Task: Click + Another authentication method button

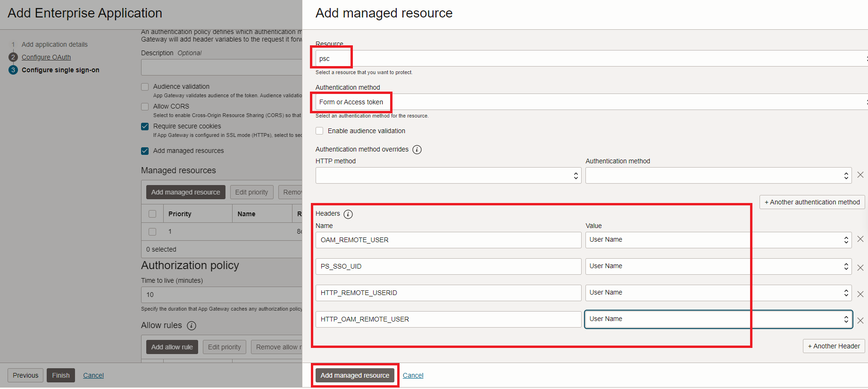Action: click(x=812, y=202)
